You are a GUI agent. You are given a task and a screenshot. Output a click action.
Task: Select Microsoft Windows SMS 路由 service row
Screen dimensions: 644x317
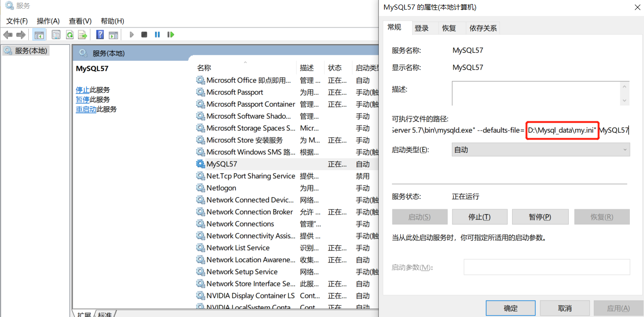pos(287,152)
